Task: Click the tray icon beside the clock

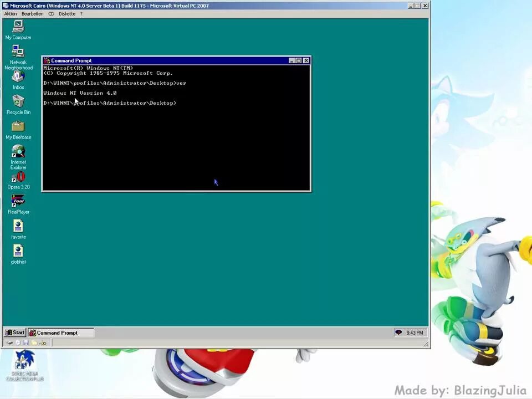Action: [398, 333]
